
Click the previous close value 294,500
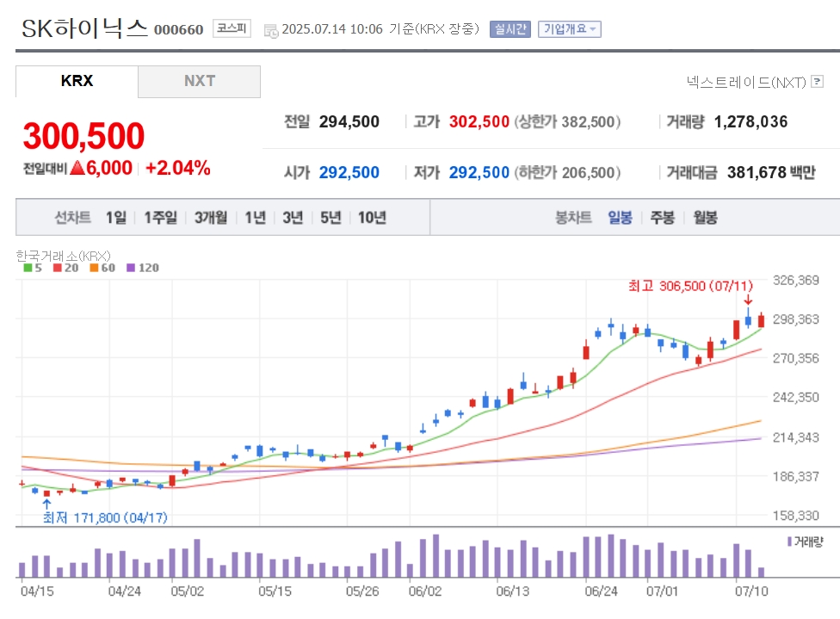point(349,121)
